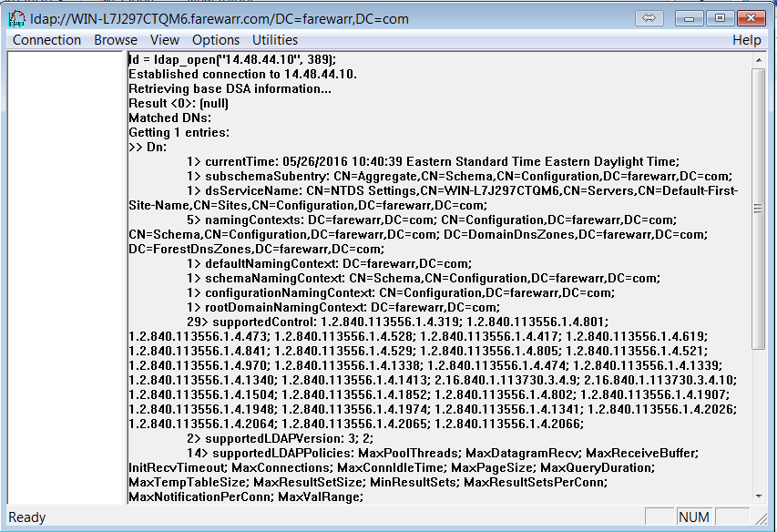Viewport: 777px width, 532px height.
Task: Open the Options menu
Action: pyautogui.click(x=216, y=40)
